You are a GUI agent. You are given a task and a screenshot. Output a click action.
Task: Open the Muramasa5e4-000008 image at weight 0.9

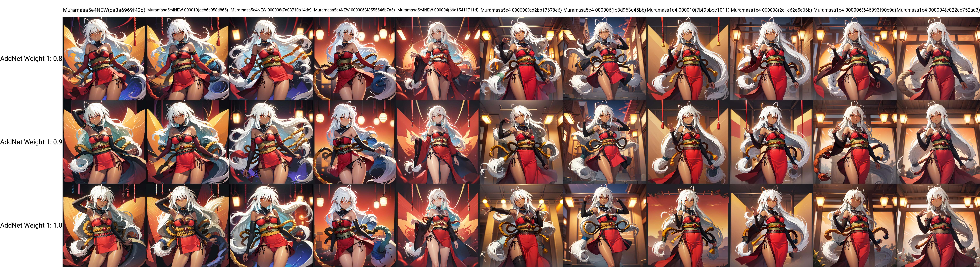pos(521,142)
